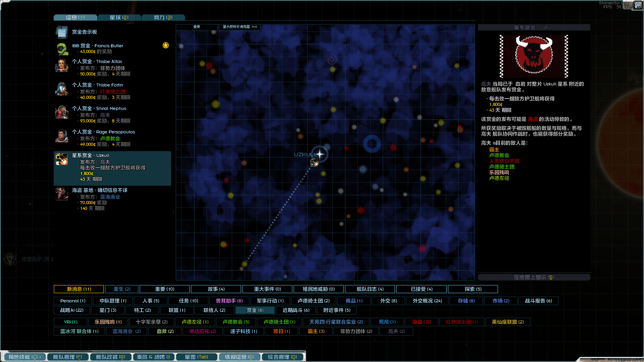Select Francis Butler bounty portrait
This screenshot has width=644, height=362.
coord(62,49)
